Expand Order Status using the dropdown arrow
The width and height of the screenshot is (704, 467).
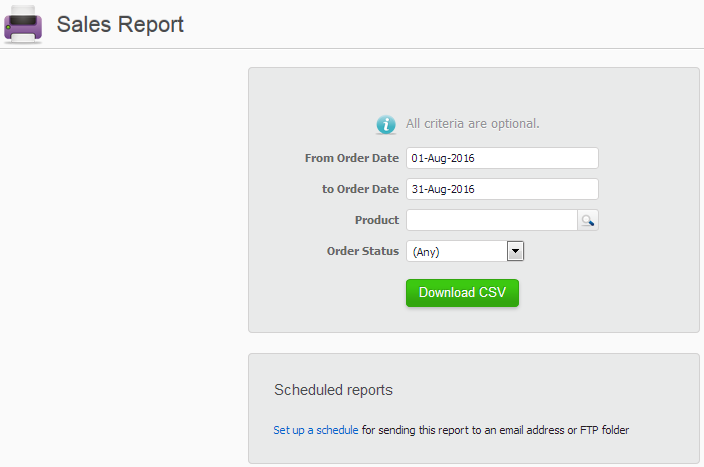[515, 251]
